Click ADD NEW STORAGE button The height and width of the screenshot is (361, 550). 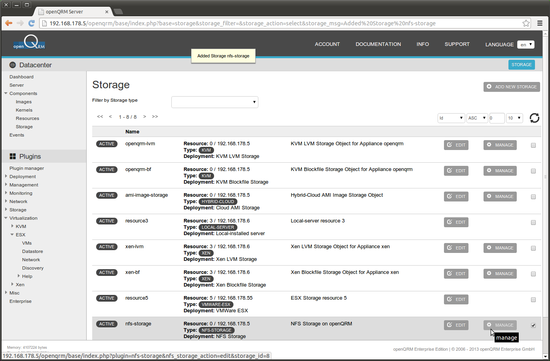click(511, 87)
